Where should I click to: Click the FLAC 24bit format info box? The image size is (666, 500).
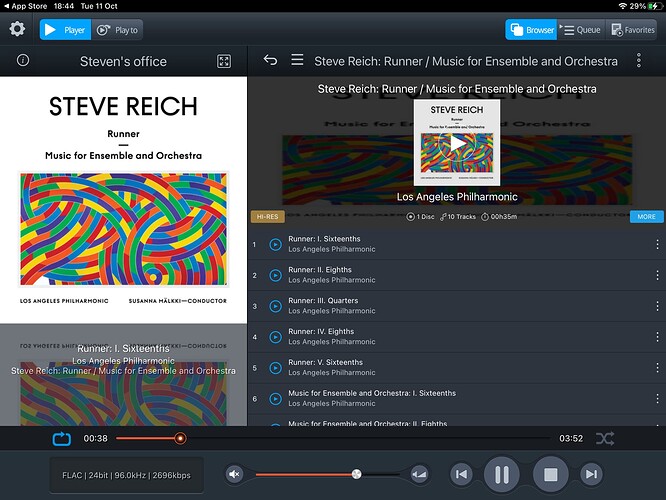pos(127,475)
